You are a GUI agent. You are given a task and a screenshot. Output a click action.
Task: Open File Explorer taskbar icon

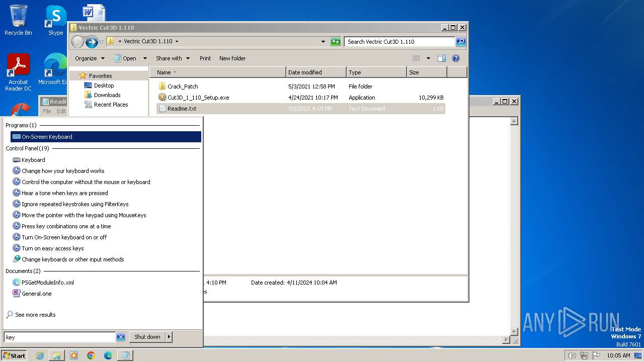[57, 355]
